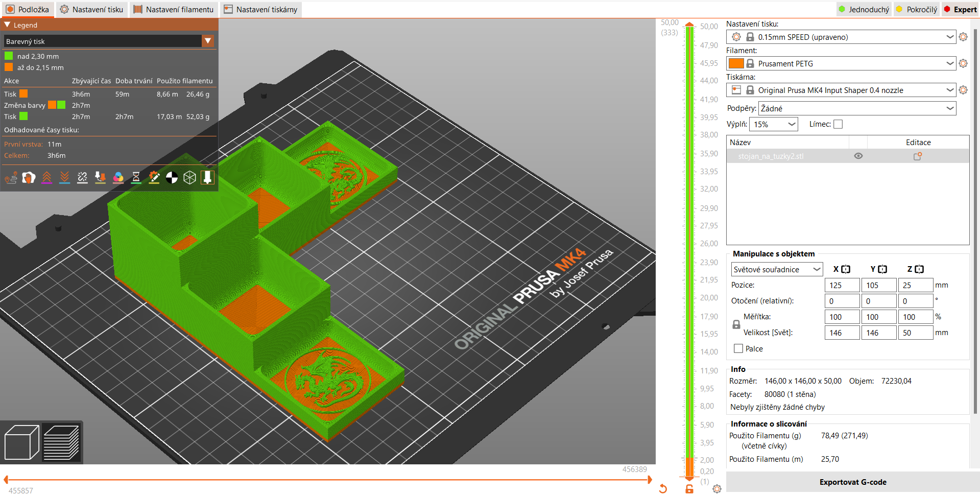980x495 pixels.
Task: Toggle custom G-code visibility icon
Action: pyautogui.click(x=154, y=178)
